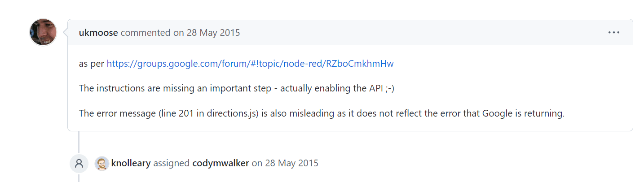Click the vertical timeline line below the comment
The image size is (644, 182).
pyautogui.click(x=79, y=142)
